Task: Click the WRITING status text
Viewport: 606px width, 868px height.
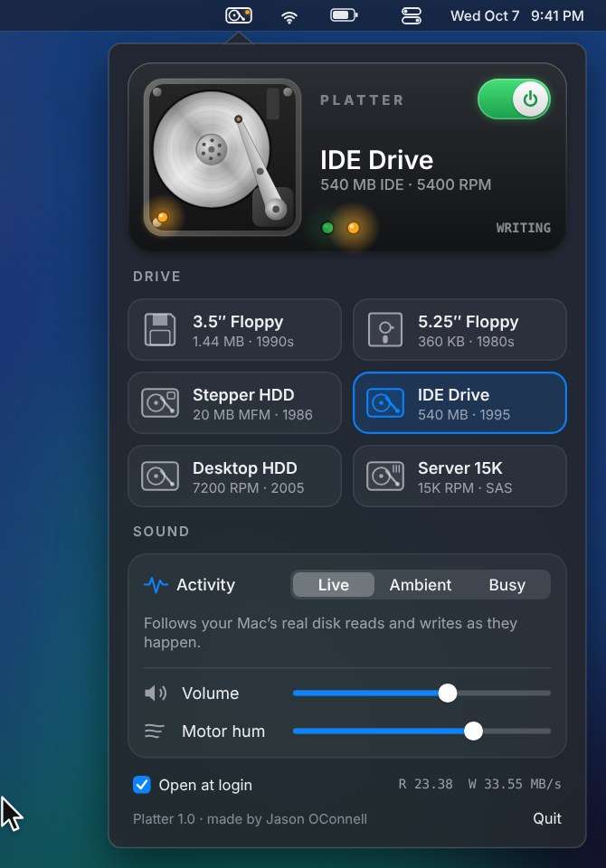Action: point(523,228)
